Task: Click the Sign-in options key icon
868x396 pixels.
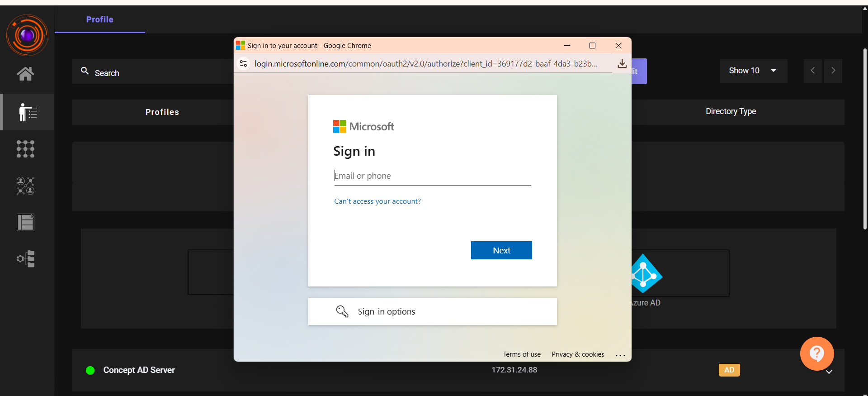Action: [342, 311]
